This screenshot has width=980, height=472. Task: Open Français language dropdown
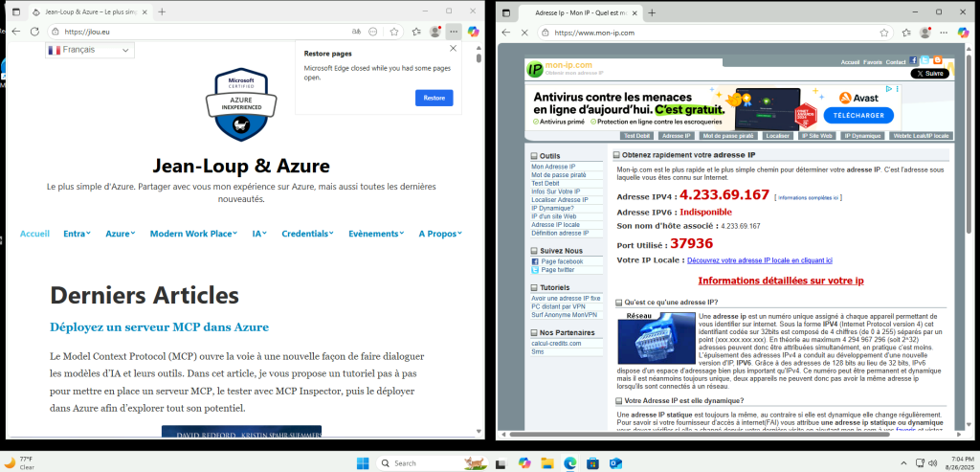click(89, 50)
